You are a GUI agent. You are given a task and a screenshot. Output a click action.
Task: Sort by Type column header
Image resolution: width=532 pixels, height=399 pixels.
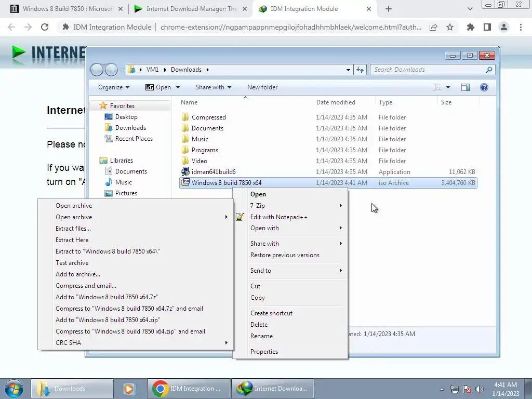pos(406,102)
